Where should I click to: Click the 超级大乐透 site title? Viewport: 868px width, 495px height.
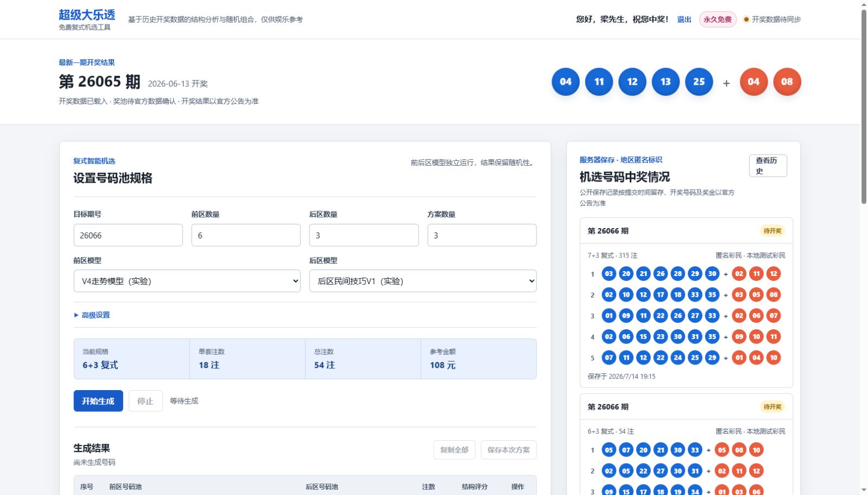pyautogui.click(x=87, y=15)
